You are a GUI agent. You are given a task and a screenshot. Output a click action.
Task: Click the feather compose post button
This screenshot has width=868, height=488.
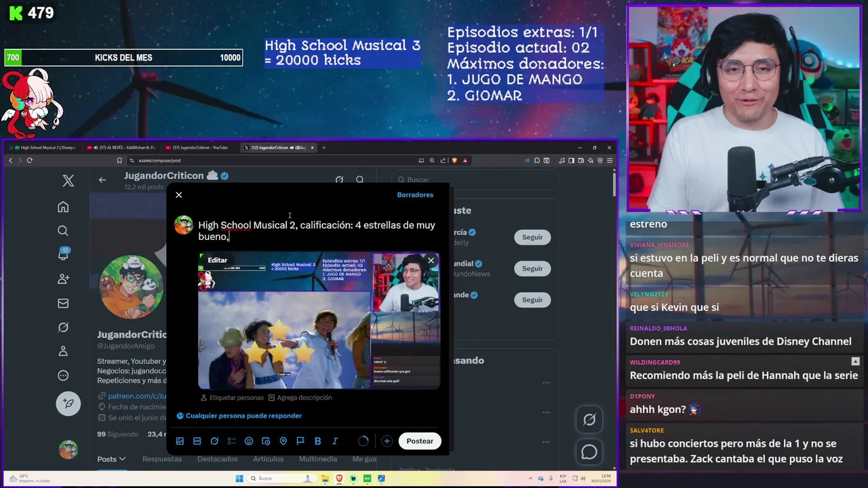coord(68,403)
